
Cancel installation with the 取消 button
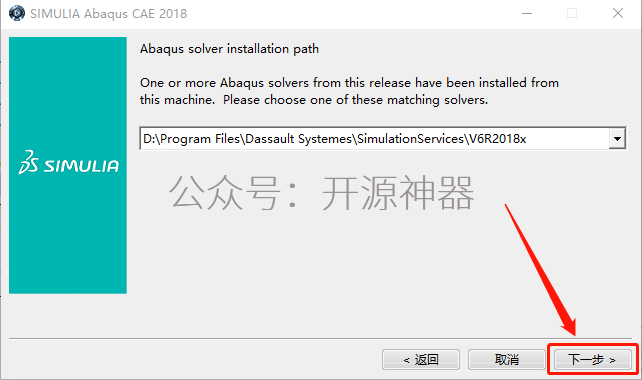(507, 360)
